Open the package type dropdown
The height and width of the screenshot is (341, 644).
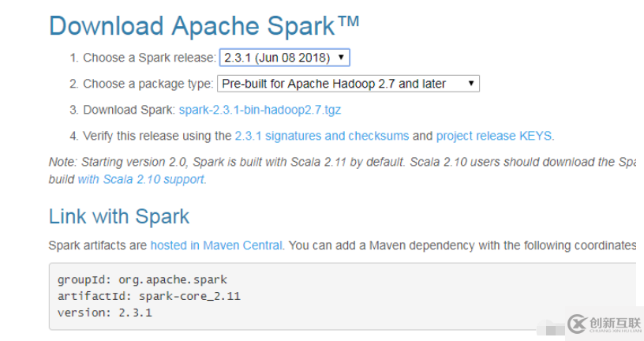[347, 84]
